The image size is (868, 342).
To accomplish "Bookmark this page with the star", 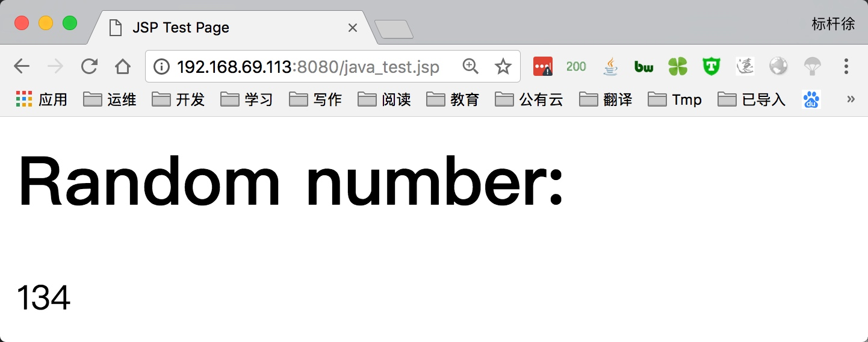I will pyautogui.click(x=503, y=66).
